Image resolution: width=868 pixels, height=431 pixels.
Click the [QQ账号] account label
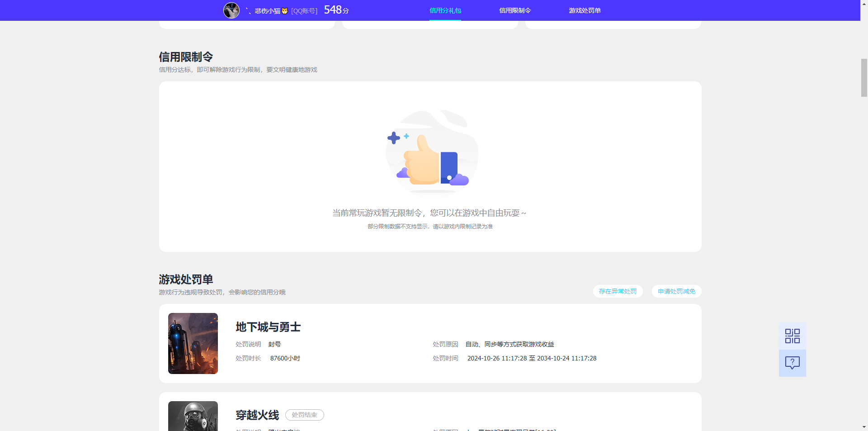click(304, 10)
